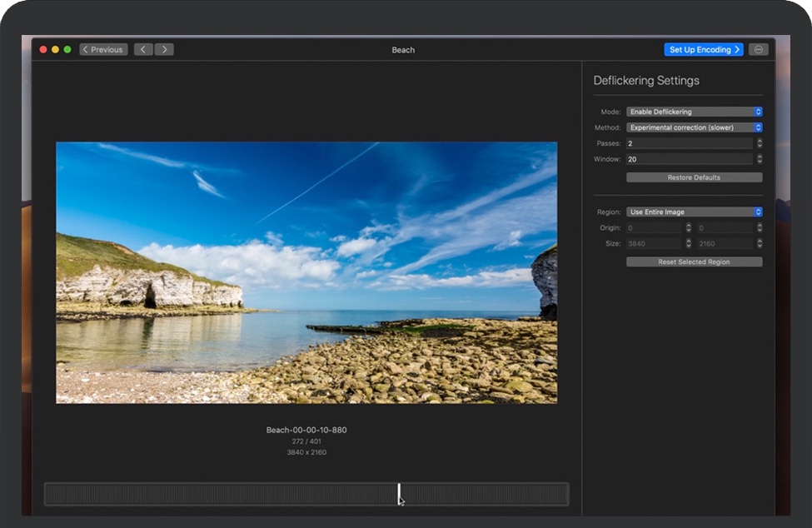Click the Size height stepper arrows
812x528 pixels.
759,244
